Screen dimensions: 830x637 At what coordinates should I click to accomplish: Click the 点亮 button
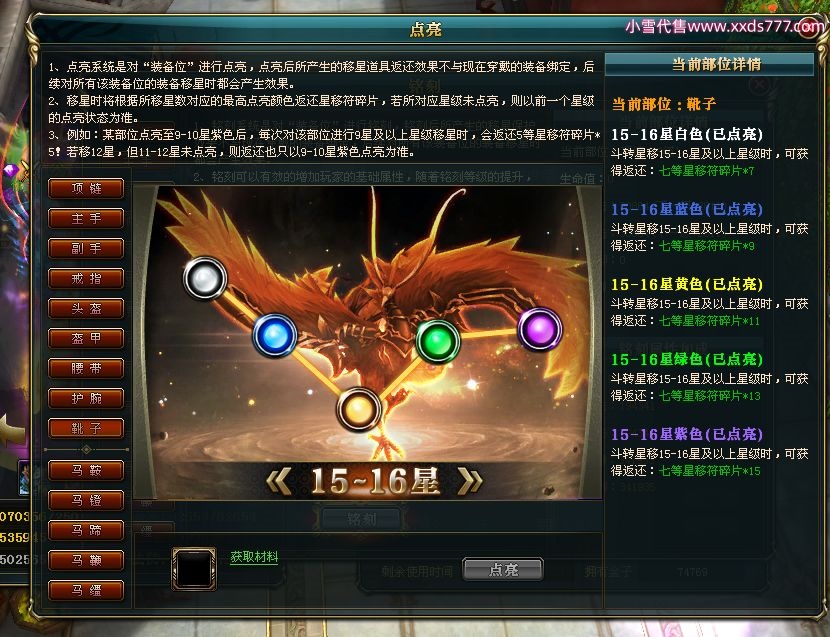tap(503, 569)
